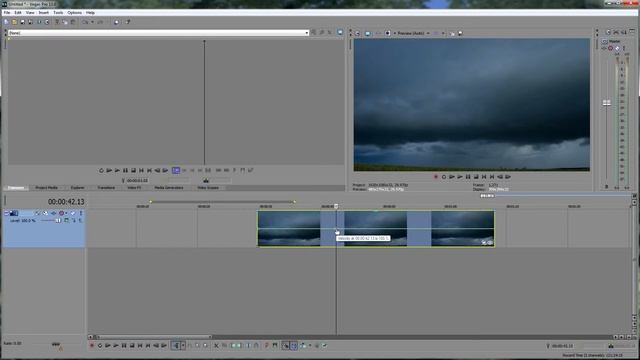Toggle loop playback in the trimmer

tap(101, 170)
